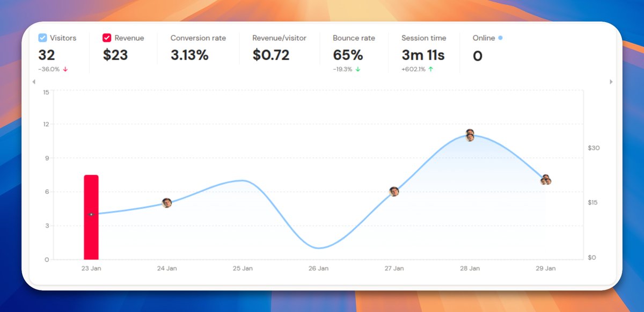Click the visitor avatar on 24 Jan
The width and height of the screenshot is (644, 312).
167,203
